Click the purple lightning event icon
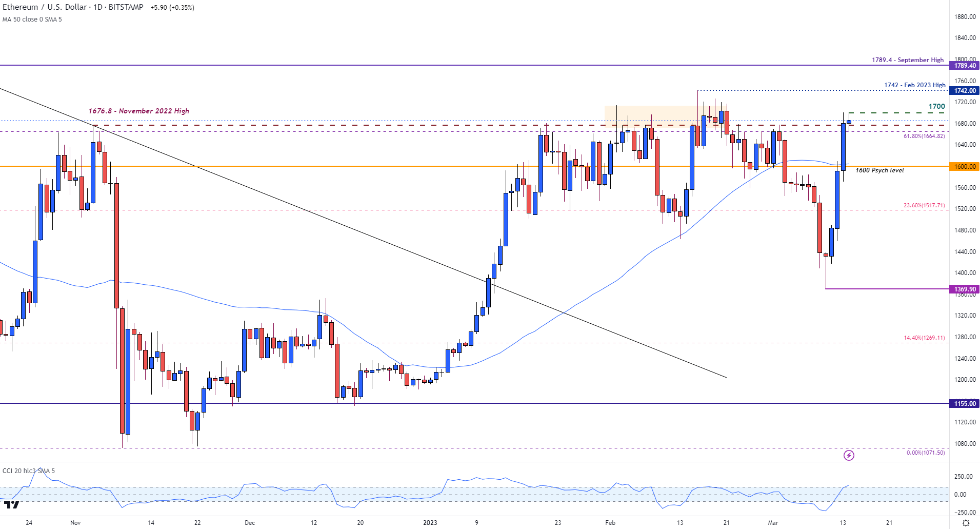The height and width of the screenshot is (529, 980). pyautogui.click(x=849, y=455)
